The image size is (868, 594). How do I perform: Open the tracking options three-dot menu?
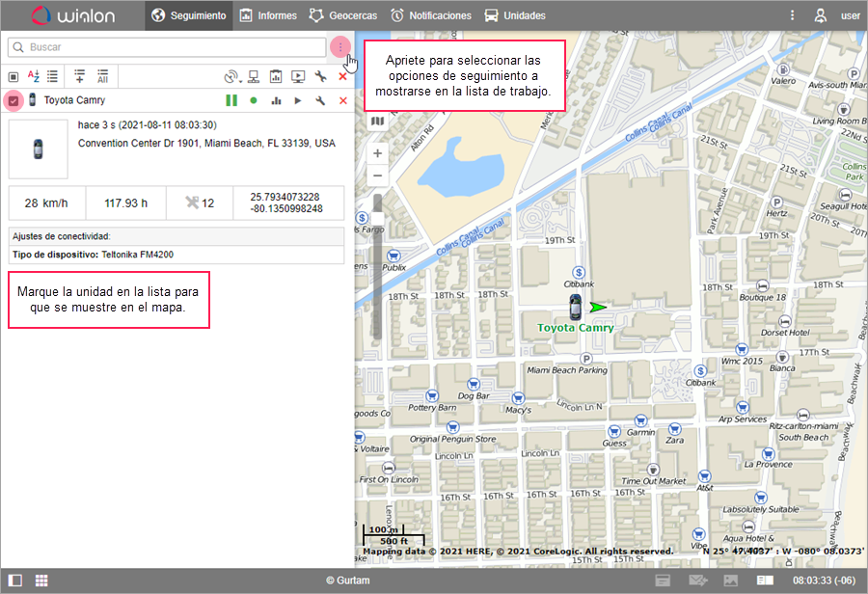339,47
